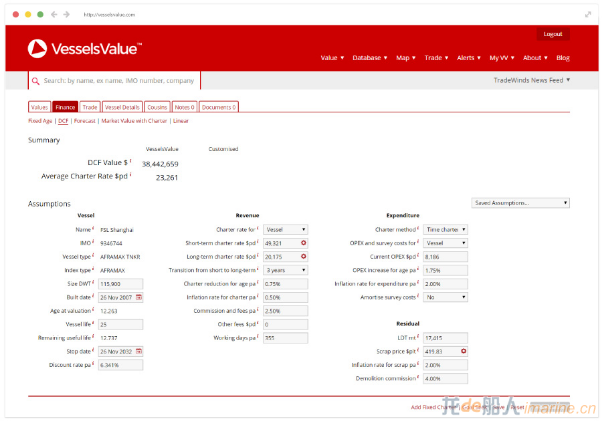Open the Stop date calendar picker
Viewport: 602px width, 421px height.
pyautogui.click(x=139, y=351)
